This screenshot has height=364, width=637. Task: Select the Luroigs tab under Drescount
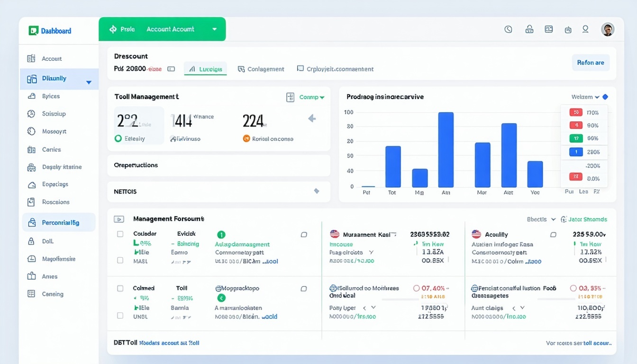(205, 69)
